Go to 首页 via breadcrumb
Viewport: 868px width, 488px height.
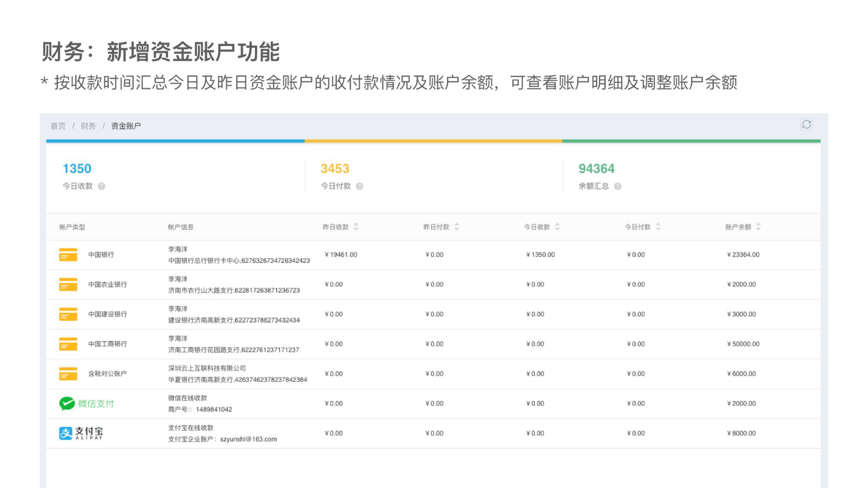(58, 126)
